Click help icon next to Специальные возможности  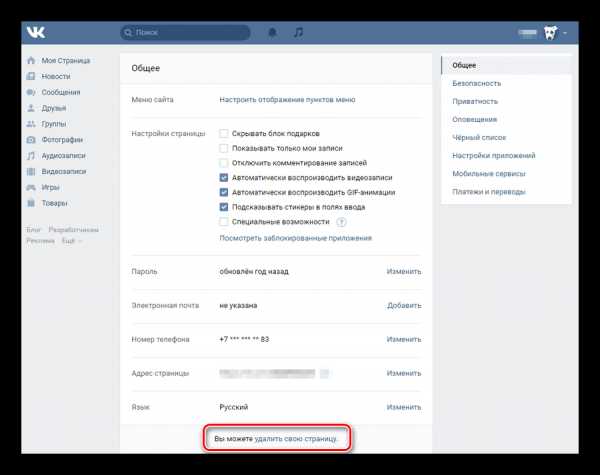coord(341,222)
